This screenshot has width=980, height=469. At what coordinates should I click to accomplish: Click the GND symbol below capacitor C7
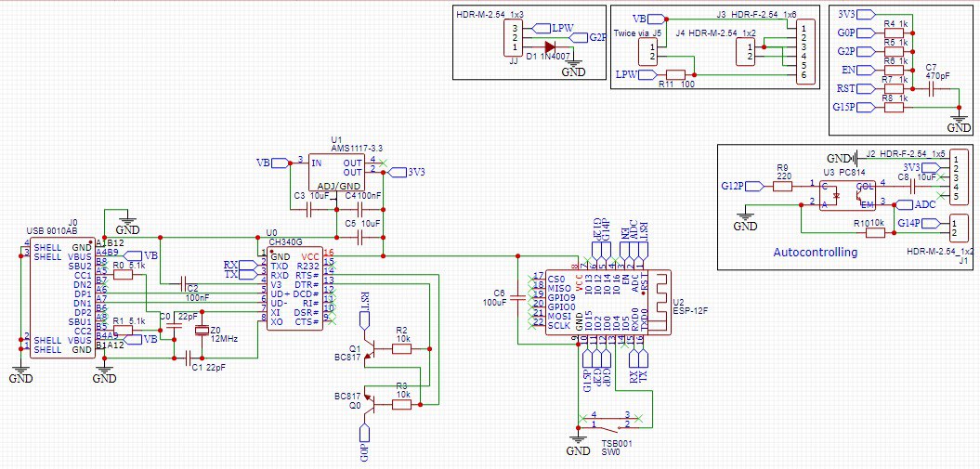pyautogui.click(x=960, y=122)
